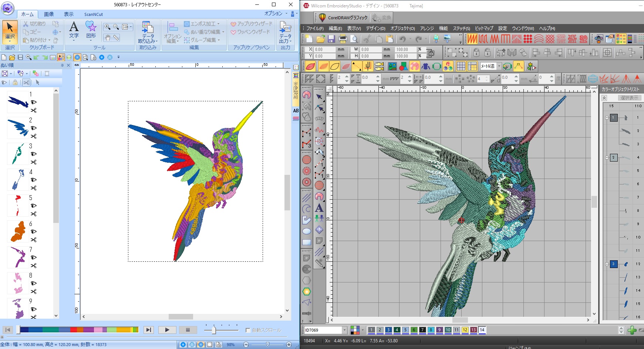Open the ScanNCut ribbon tab
Image resolution: width=644 pixels, height=349 pixels.
tap(94, 14)
